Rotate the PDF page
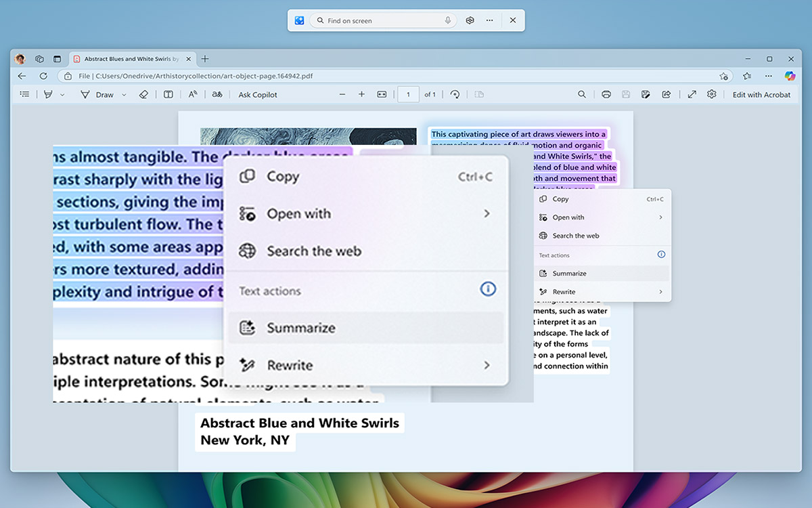Image resolution: width=812 pixels, height=508 pixels. click(x=455, y=94)
